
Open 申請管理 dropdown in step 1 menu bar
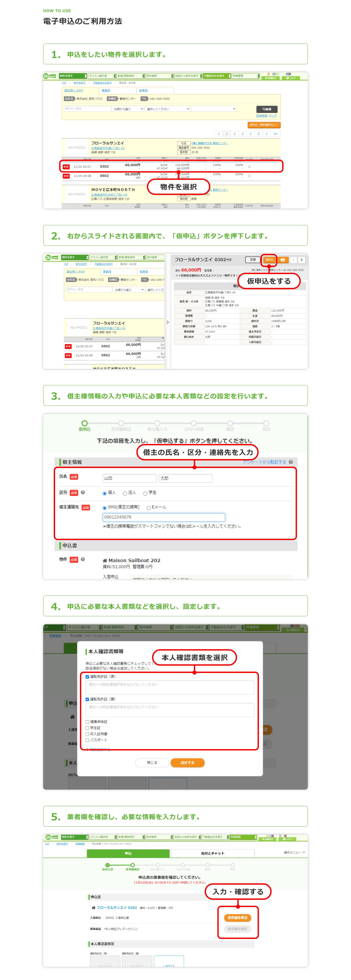(246, 76)
